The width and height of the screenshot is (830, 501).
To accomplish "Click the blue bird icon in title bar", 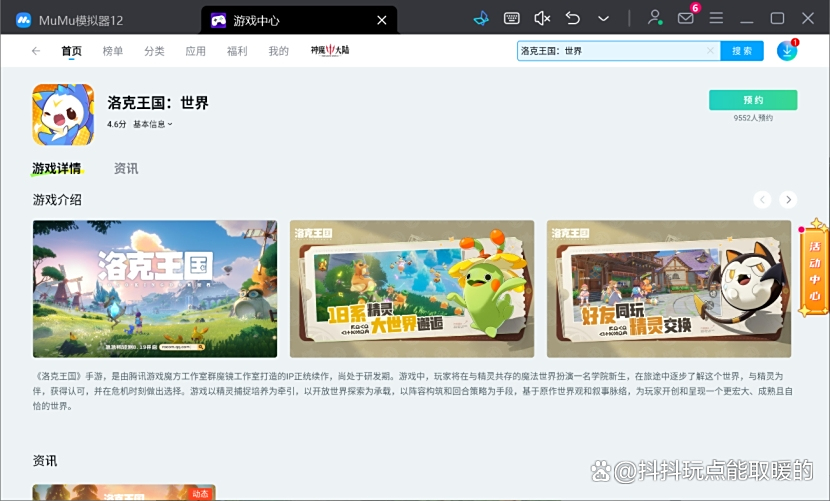I will pos(481,18).
